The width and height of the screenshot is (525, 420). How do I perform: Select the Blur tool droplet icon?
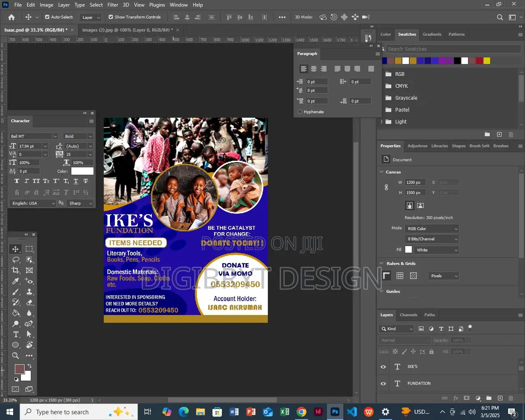click(29, 313)
